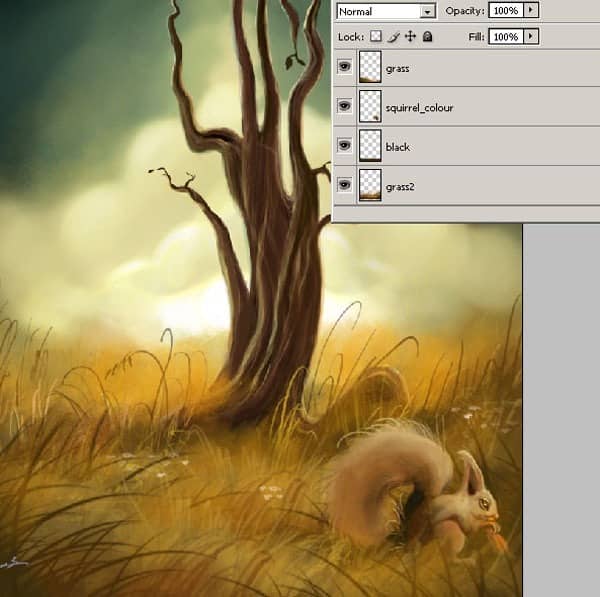Hide the squirrel_colour layer
Image resolution: width=600 pixels, height=597 pixels.
(344, 106)
